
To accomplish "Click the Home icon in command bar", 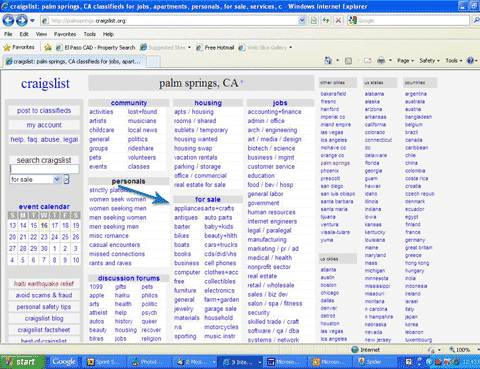I will (328, 60).
